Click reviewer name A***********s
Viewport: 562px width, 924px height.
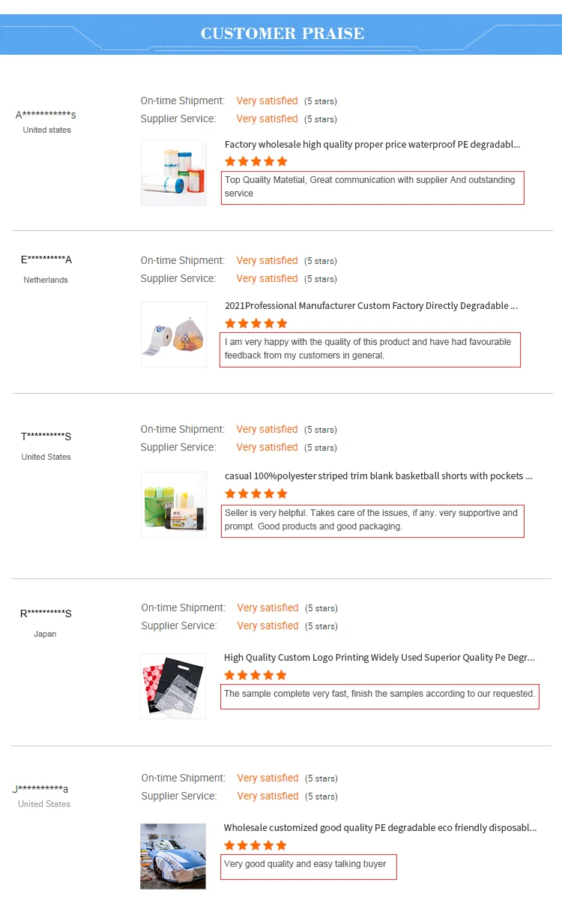(x=46, y=115)
